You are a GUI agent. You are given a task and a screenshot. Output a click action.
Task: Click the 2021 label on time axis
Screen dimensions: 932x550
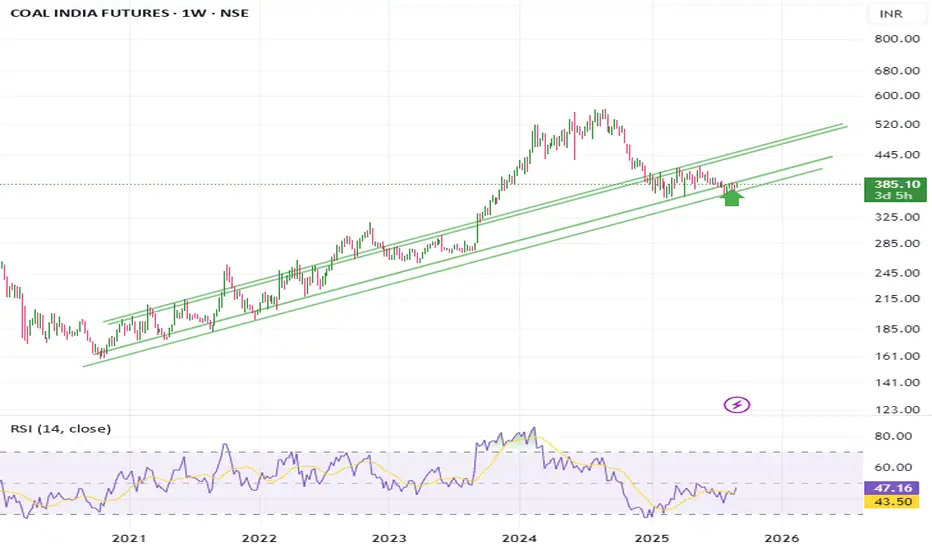(x=129, y=538)
